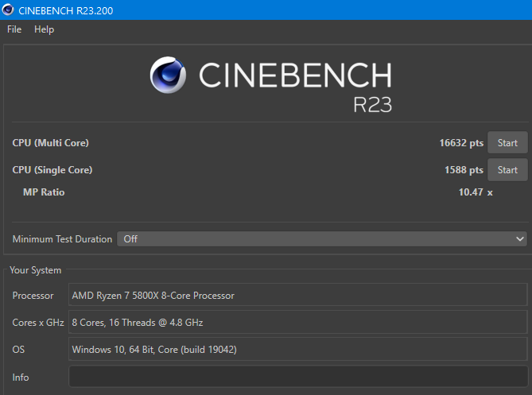
Task: Open the Minimum Test Duration dropdown
Action: click(x=321, y=239)
